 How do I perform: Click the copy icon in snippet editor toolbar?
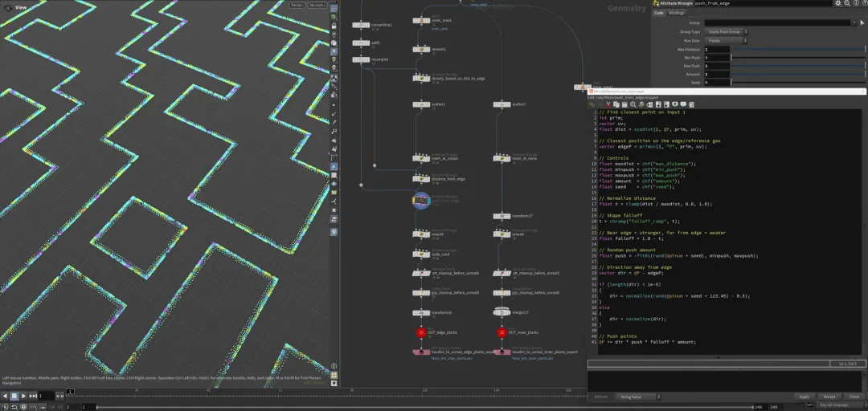tap(616, 104)
